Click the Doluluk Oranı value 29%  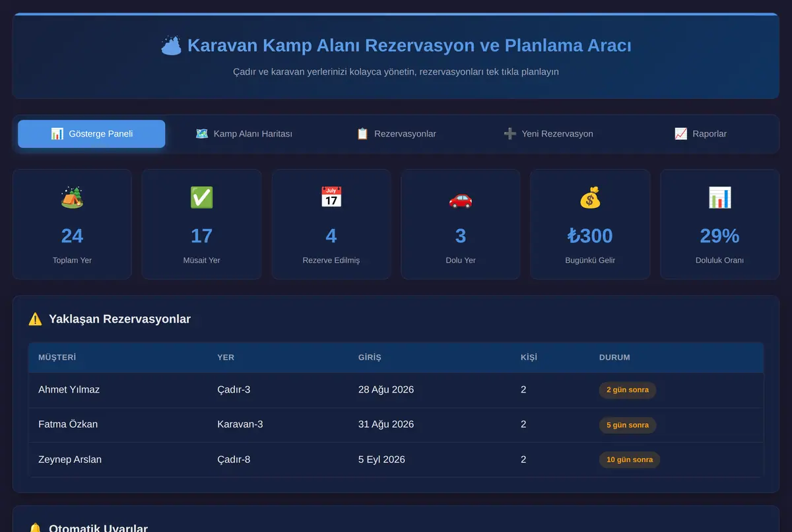719,236
